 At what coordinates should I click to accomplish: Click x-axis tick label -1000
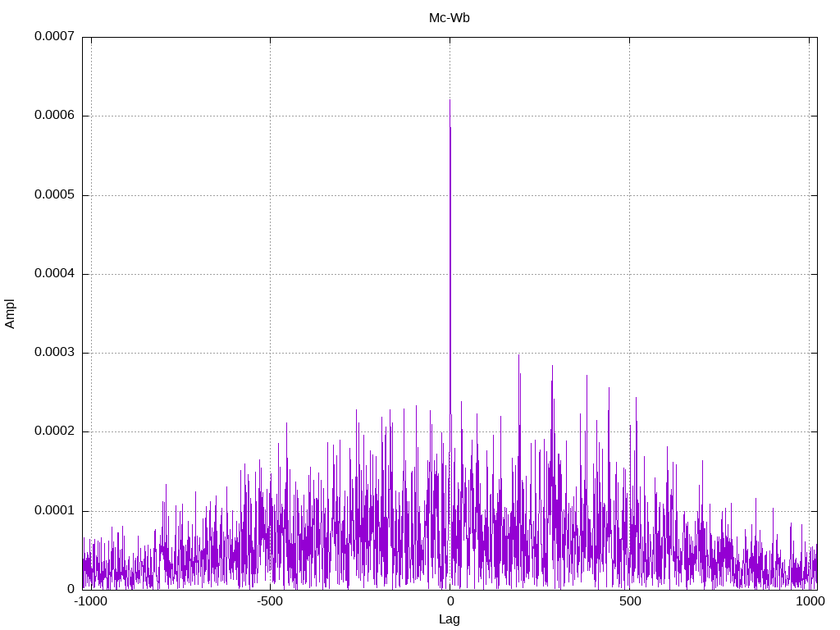(x=91, y=601)
